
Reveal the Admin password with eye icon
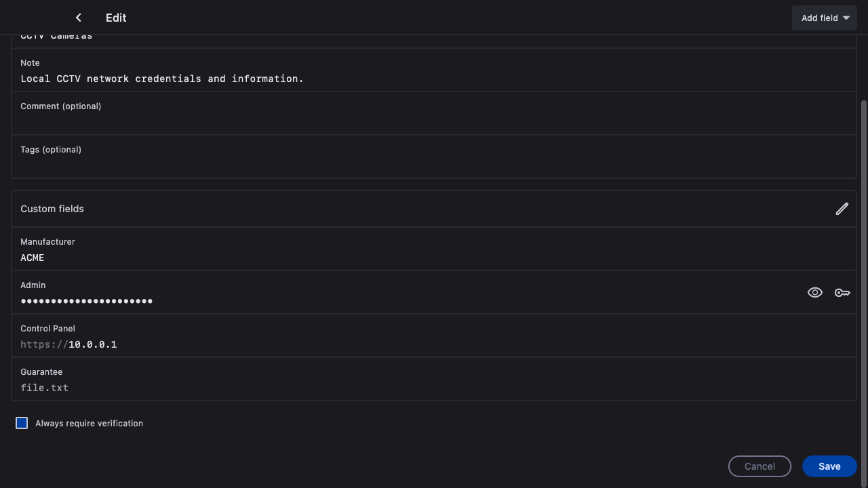pos(814,293)
